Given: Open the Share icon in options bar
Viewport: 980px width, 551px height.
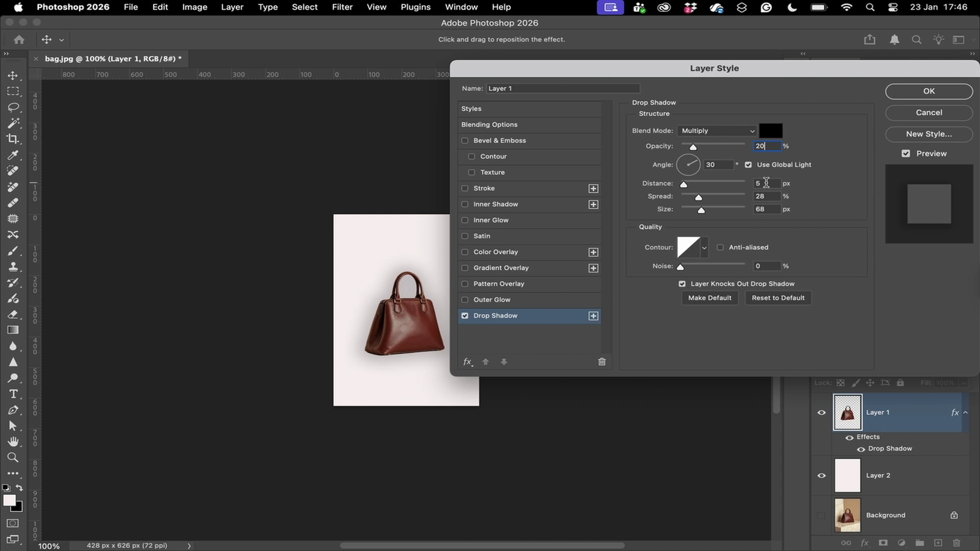Looking at the screenshot, I should coord(870,40).
